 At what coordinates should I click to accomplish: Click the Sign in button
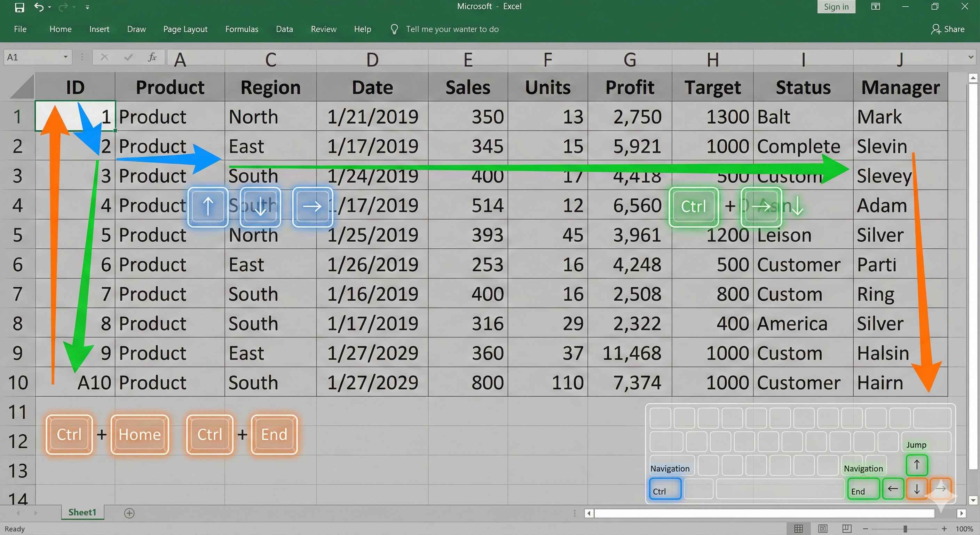point(836,7)
